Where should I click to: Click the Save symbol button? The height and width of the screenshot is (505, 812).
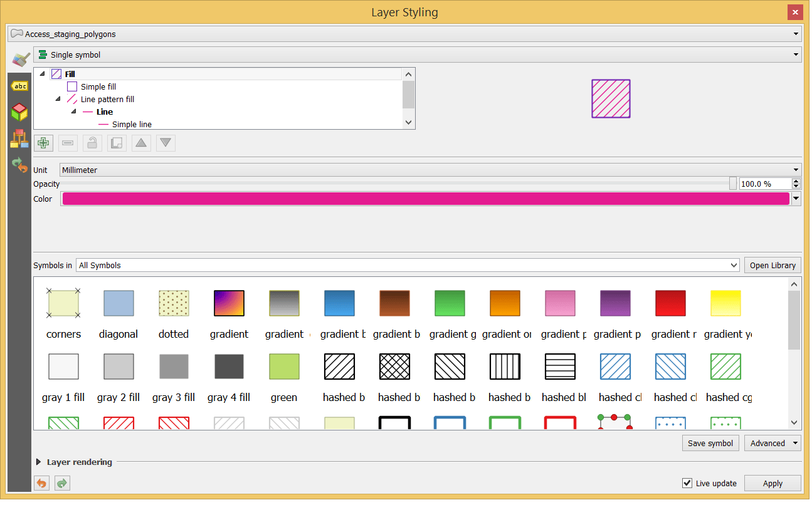[x=710, y=443]
